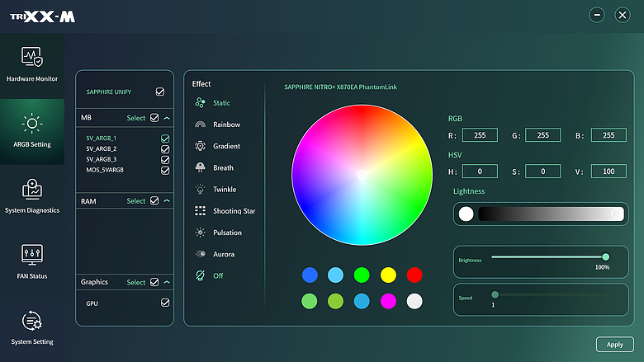Viewport: 644px width, 362px height.
Task: Choose the Gradient effect label
Action: [x=226, y=146]
